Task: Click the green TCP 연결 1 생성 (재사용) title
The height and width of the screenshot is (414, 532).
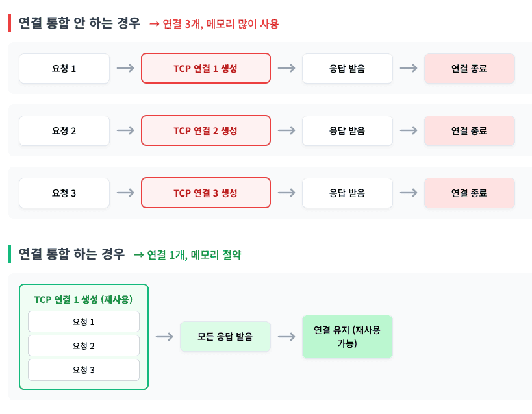Action: [83, 299]
